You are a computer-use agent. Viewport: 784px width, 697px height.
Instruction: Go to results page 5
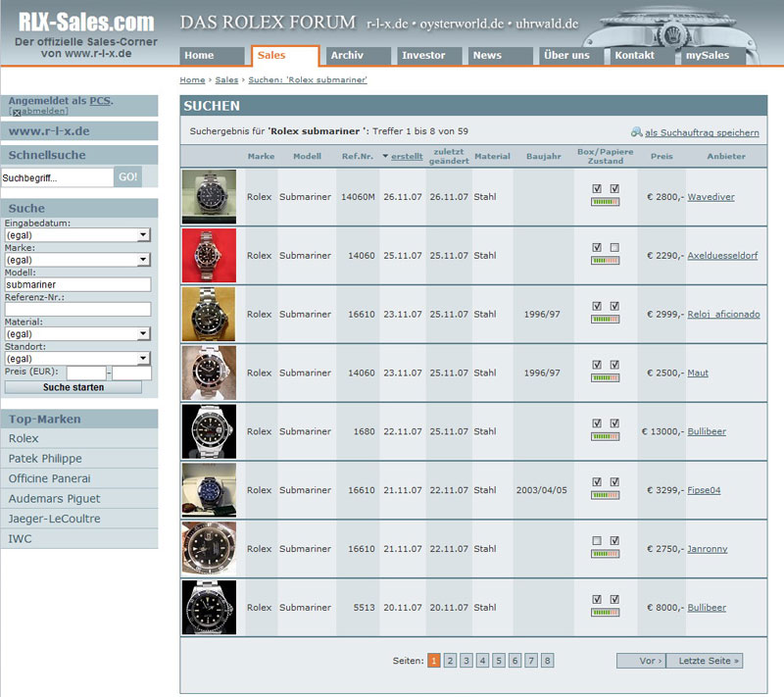[x=499, y=661]
